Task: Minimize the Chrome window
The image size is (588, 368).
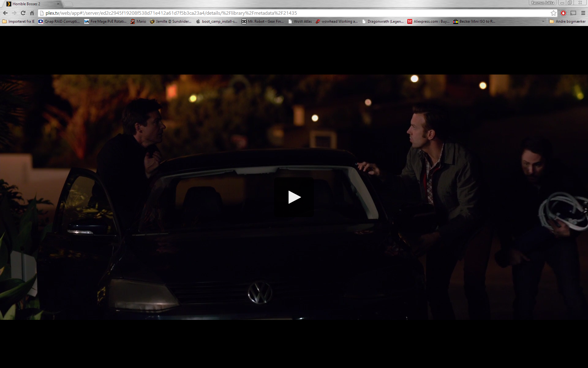Action: (x=562, y=3)
